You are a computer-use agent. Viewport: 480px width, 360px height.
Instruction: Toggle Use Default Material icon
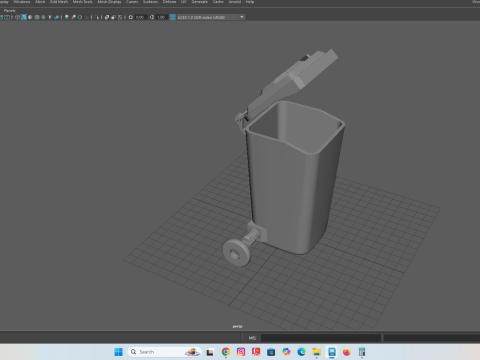click(x=30, y=17)
